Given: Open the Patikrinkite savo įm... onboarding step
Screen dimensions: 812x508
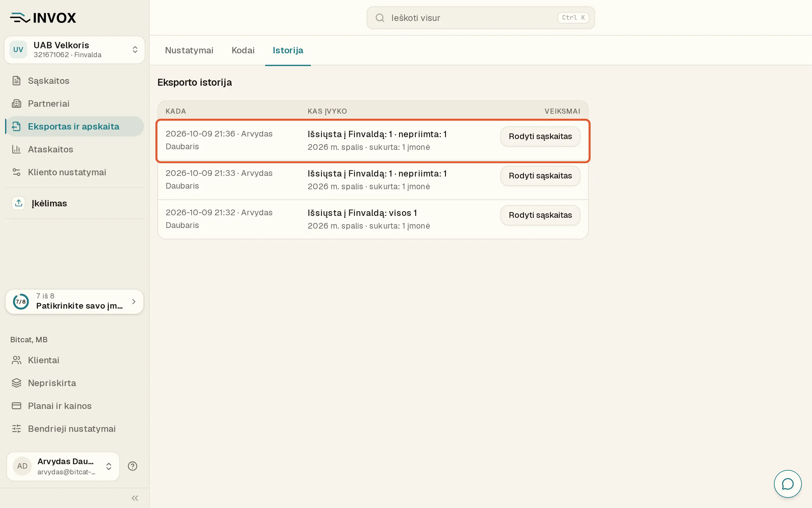Looking at the screenshot, I should click(75, 301).
